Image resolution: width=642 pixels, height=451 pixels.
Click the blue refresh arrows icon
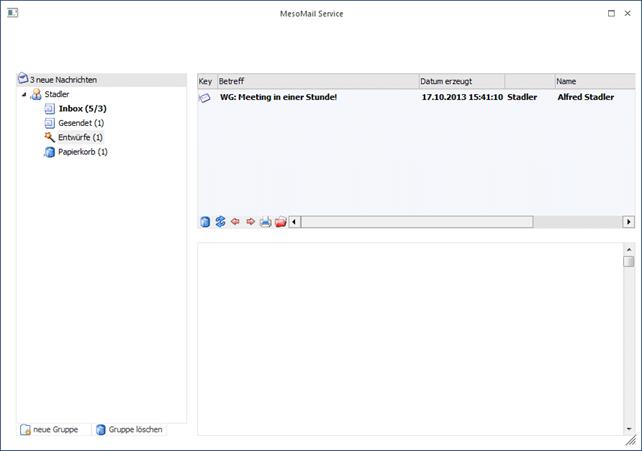[220, 222]
